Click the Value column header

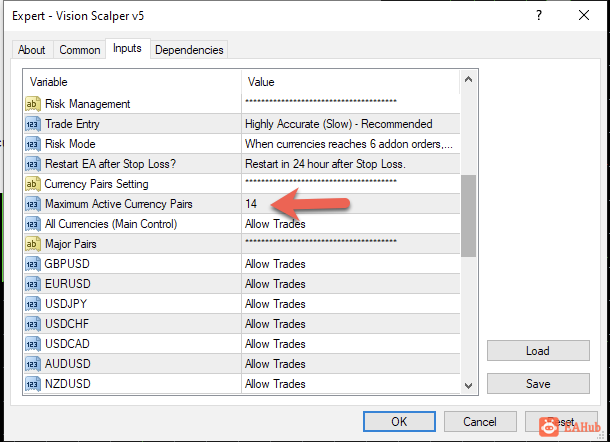tap(351, 82)
